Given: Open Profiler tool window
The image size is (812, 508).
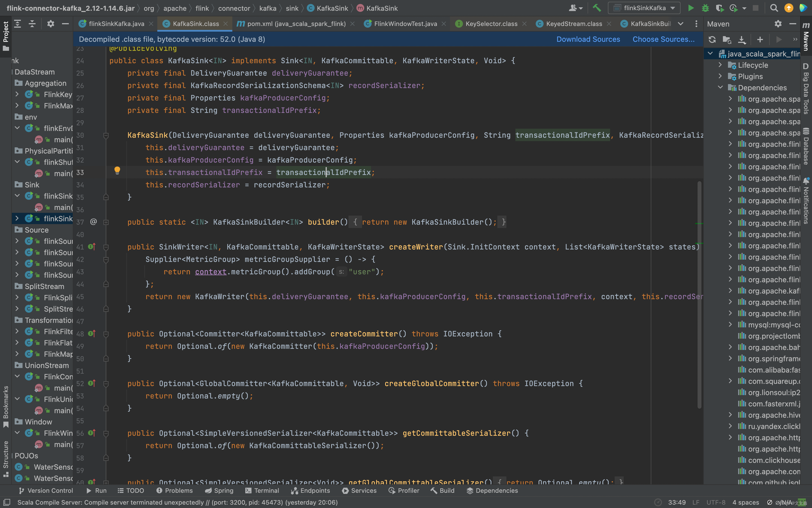Looking at the screenshot, I should (404, 491).
